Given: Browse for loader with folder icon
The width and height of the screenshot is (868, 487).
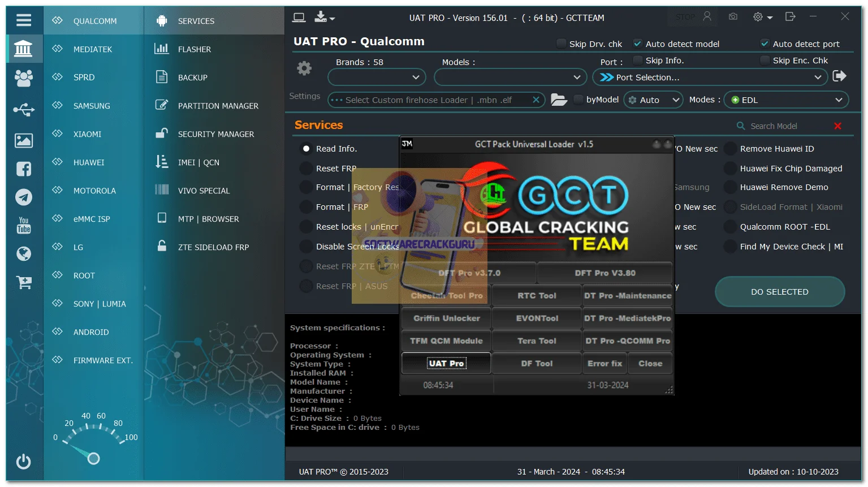Looking at the screenshot, I should click(x=559, y=100).
